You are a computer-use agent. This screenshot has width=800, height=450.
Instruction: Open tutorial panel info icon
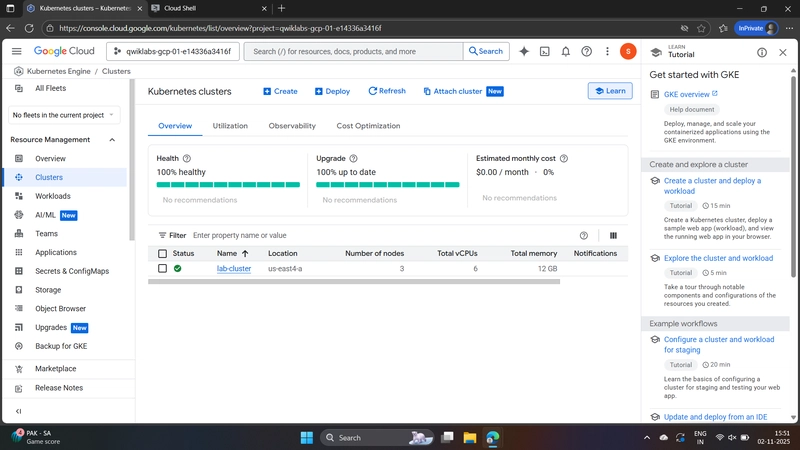point(762,52)
